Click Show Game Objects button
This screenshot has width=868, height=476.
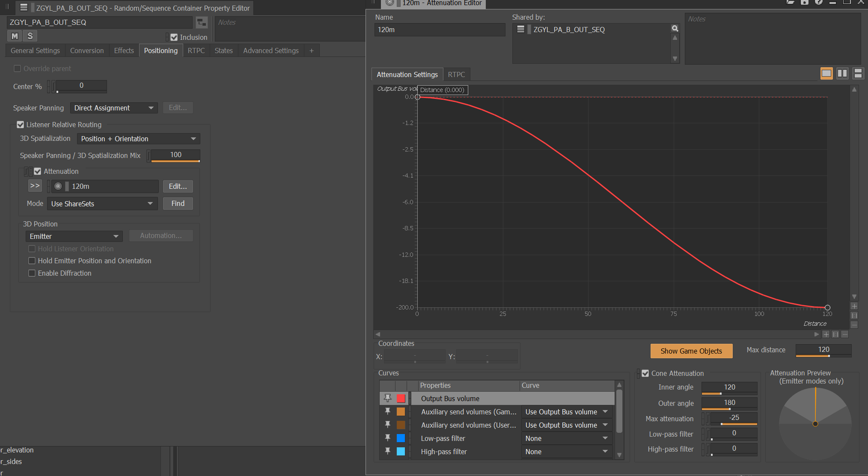pyautogui.click(x=691, y=351)
